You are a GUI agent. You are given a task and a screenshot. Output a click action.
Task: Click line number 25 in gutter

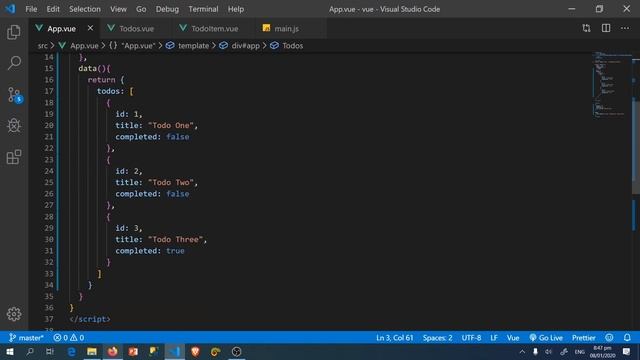point(49,182)
